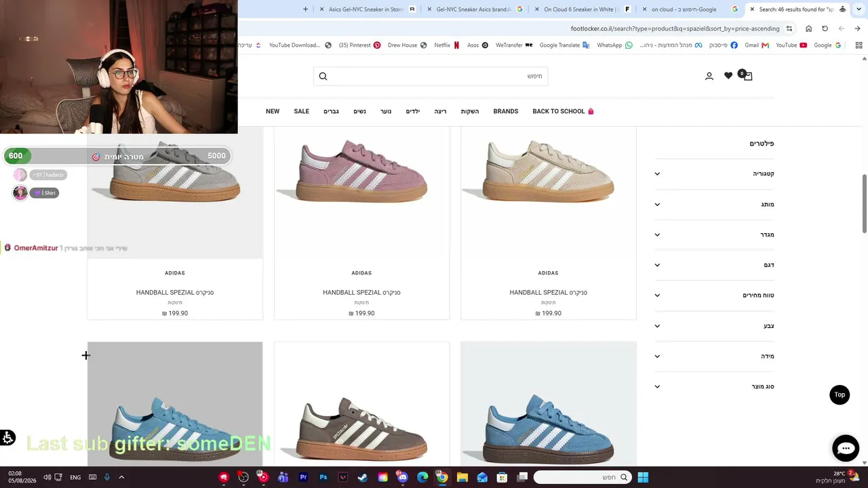Open the Pinterest bookmark
Image resolution: width=868 pixels, height=488 pixels.
(360, 45)
